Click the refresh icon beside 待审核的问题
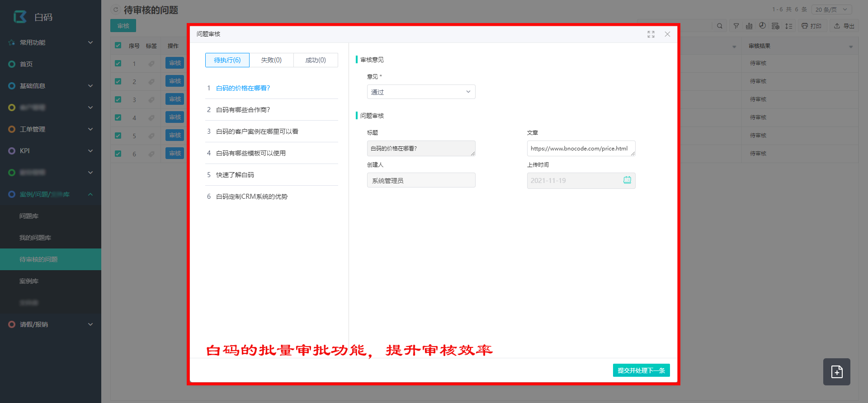 pyautogui.click(x=116, y=9)
